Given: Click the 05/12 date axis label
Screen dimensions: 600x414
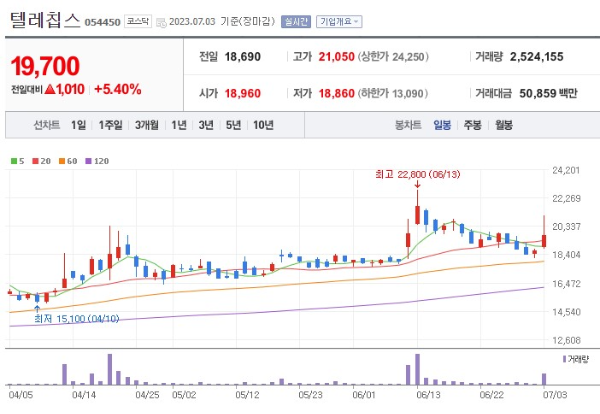Looking at the screenshot, I should 247,395.
